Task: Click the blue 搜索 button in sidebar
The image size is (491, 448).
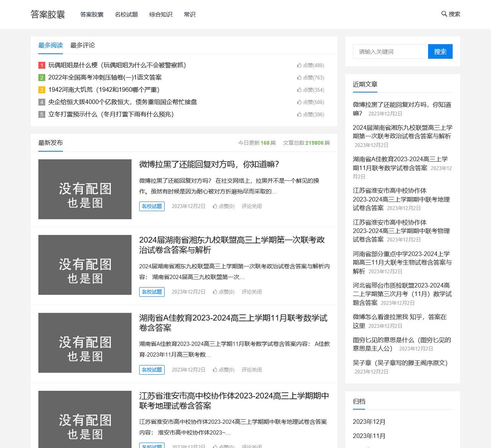Action: 440,51
